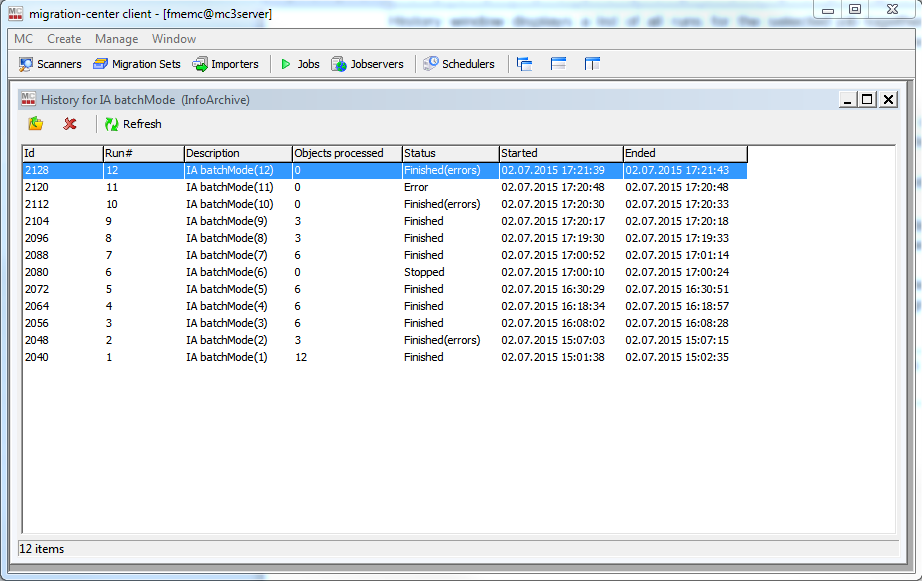Open the Window menu
922x581 pixels.
coord(174,39)
